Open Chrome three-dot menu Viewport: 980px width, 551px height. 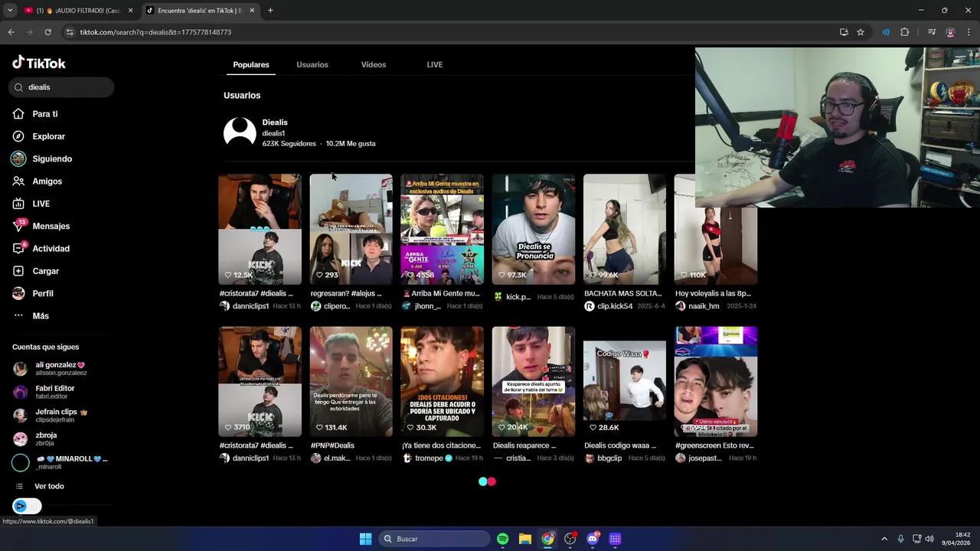[969, 32]
